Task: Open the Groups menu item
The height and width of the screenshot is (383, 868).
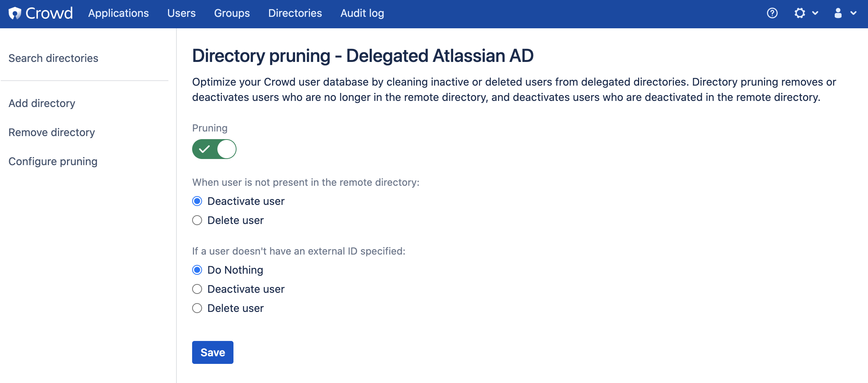Action: pyautogui.click(x=232, y=13)
